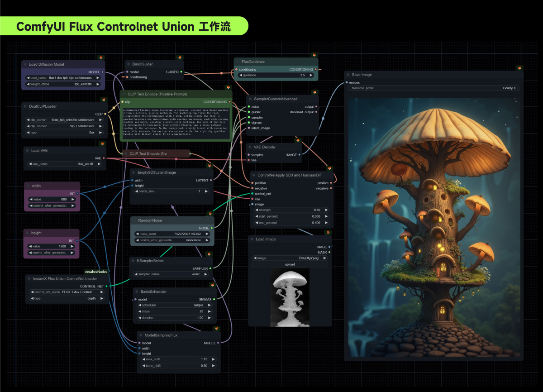
Task: Click the fox badge icon on FluxGuidance node
Action: point(314,55)
